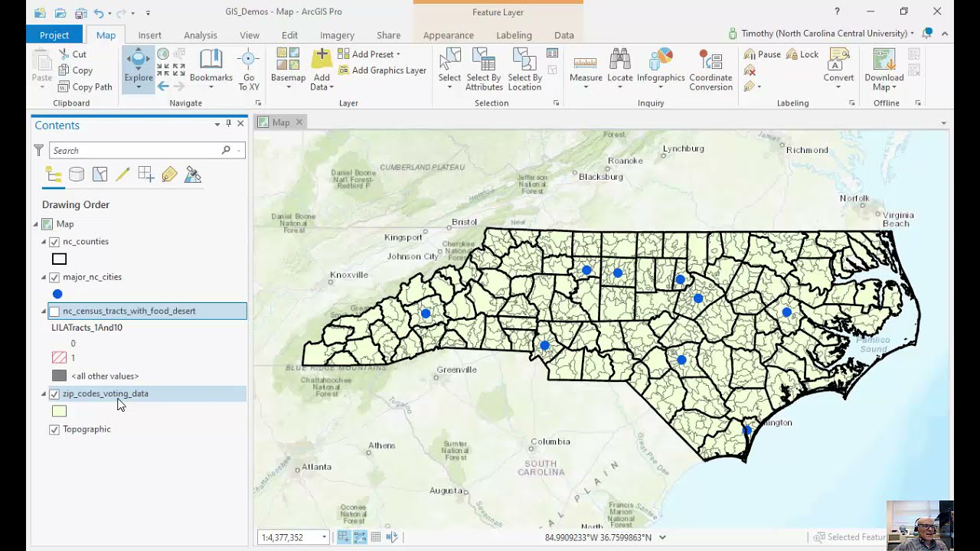
Task: Switch to the Imagery ribbon tab
Action: point(337,35)
